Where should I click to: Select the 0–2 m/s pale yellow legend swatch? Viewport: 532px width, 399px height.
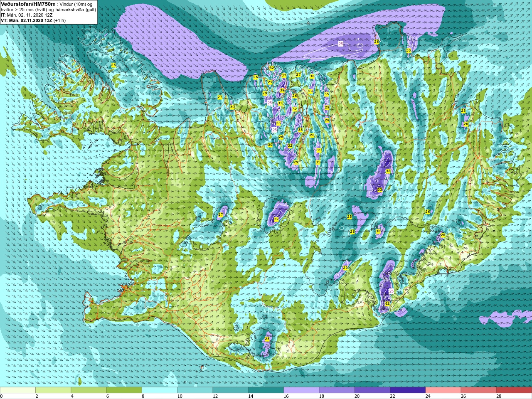coord(17,390)
